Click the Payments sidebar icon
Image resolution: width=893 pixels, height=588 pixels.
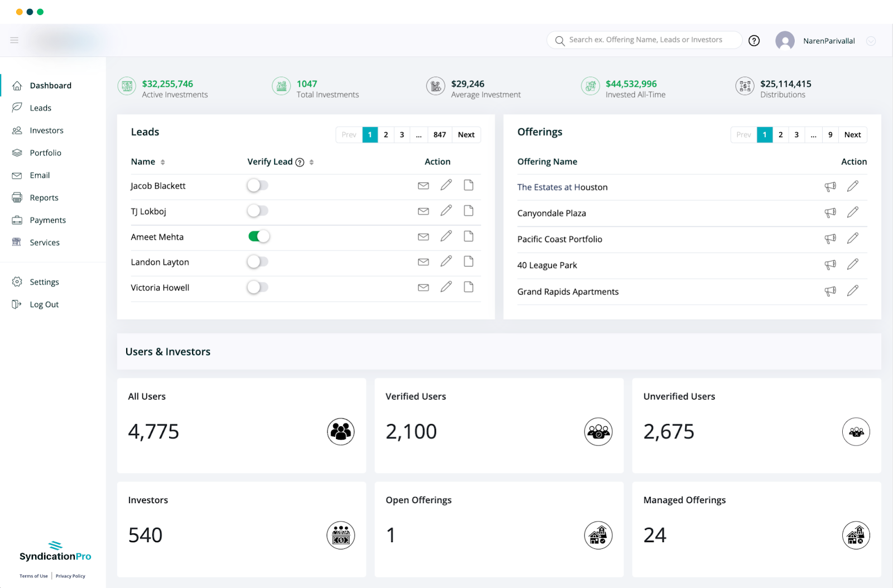tap(17, 220)
